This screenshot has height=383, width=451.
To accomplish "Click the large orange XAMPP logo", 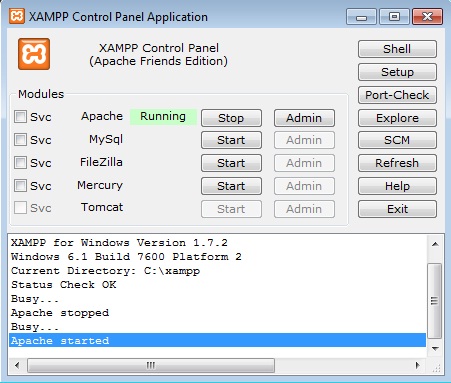I will [x=34, y=54].
